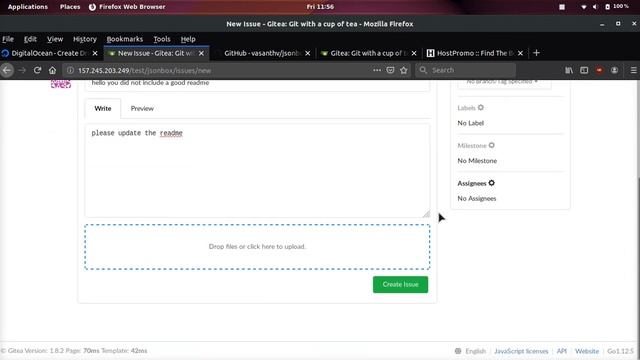The image size is (640, 360).
Task: Open the File menu
Action: coord(8,39)
